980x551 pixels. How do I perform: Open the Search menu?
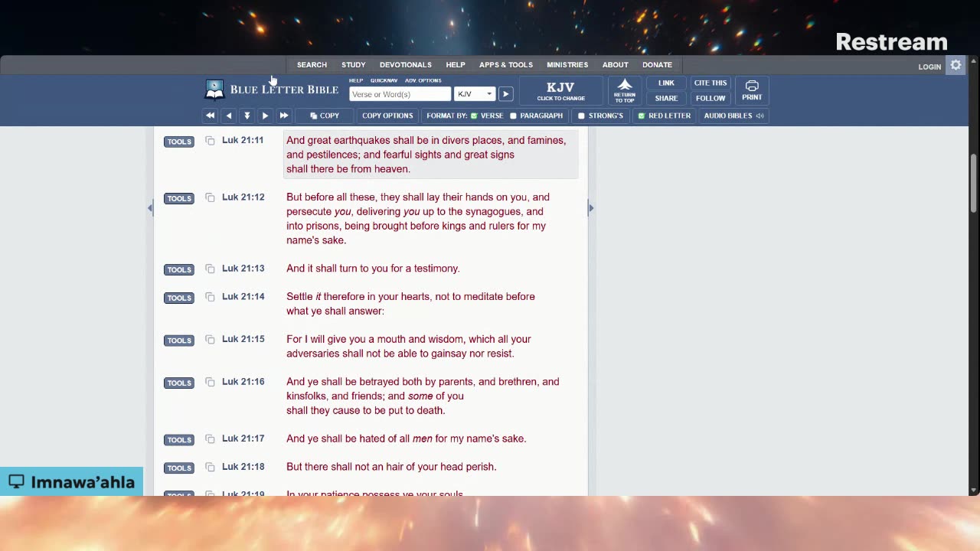pos(312,65)
